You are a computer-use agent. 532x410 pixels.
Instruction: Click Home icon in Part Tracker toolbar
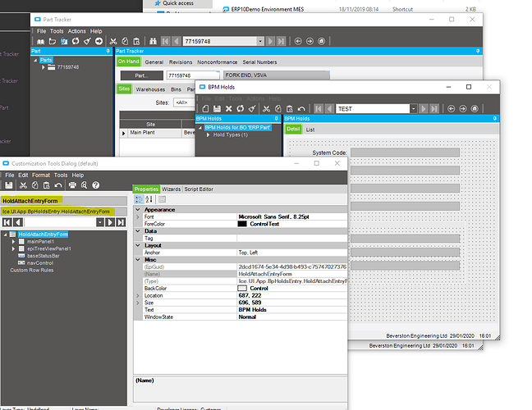(321, 41)
